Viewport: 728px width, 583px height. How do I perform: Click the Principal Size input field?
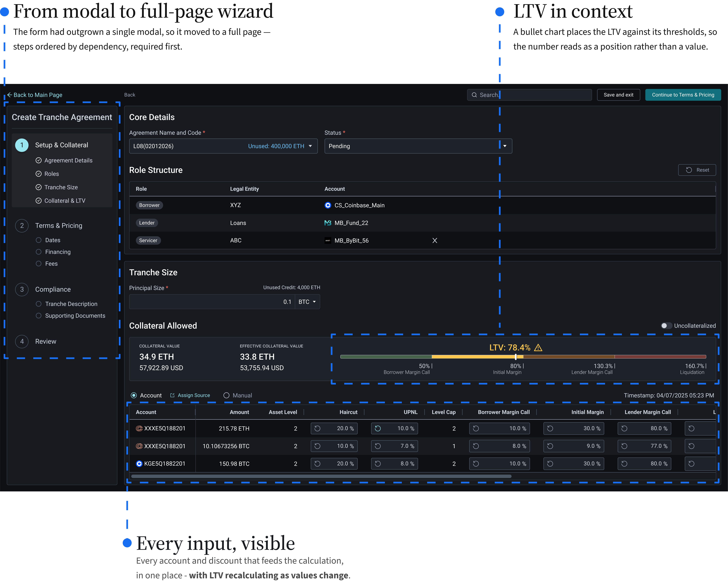click(x=212, y=302)
